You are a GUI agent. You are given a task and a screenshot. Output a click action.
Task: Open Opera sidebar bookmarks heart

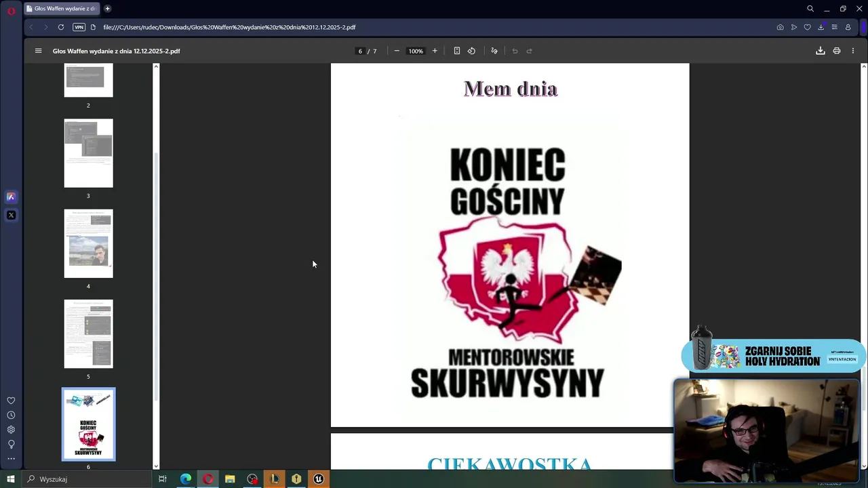[11, 401]
